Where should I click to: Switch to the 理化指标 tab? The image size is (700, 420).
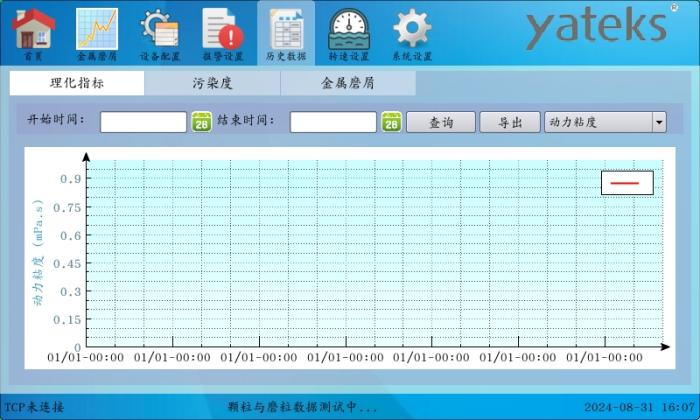[77, 84]
